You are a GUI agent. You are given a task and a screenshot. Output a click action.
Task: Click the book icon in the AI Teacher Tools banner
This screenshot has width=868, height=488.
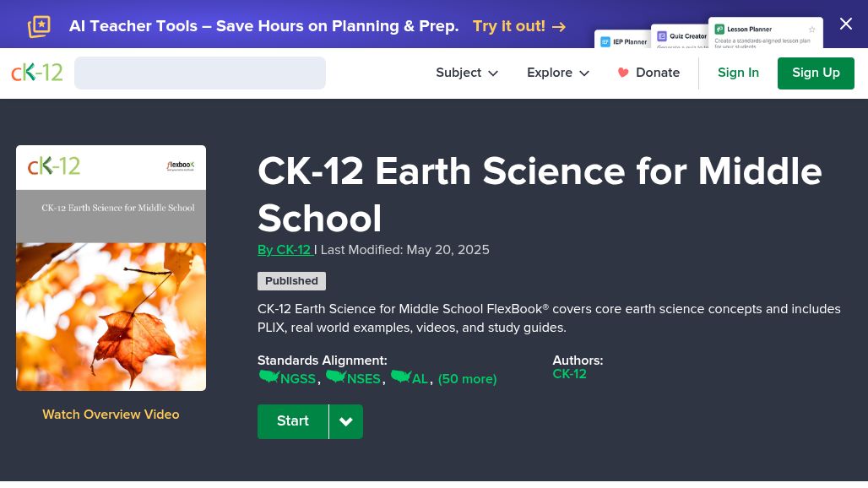tap(39, 26)
